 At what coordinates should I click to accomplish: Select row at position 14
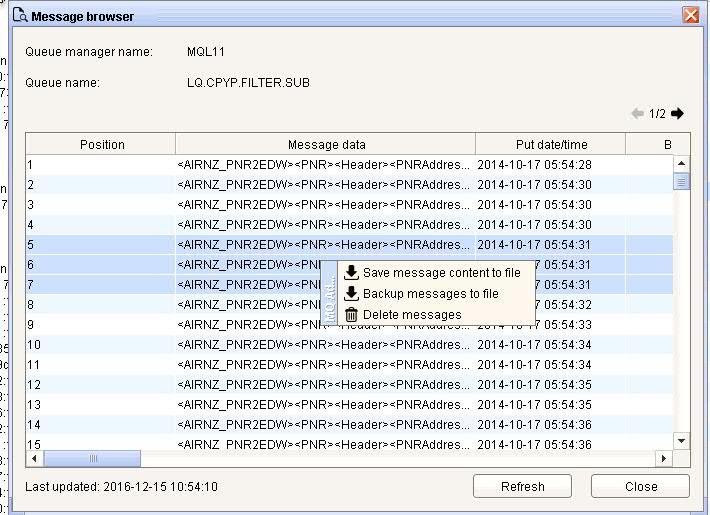tap(349, 424)
